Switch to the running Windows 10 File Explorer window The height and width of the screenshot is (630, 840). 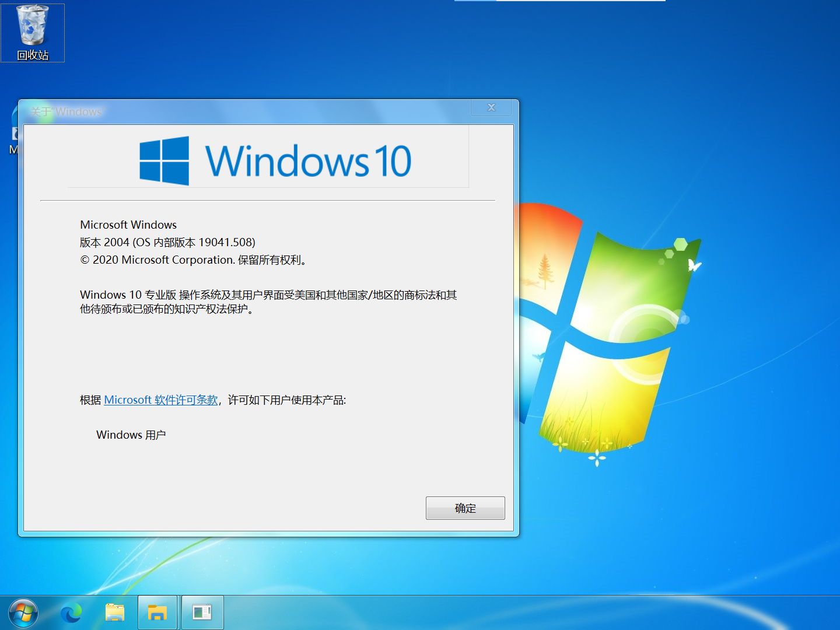click(x=157, y=612)
